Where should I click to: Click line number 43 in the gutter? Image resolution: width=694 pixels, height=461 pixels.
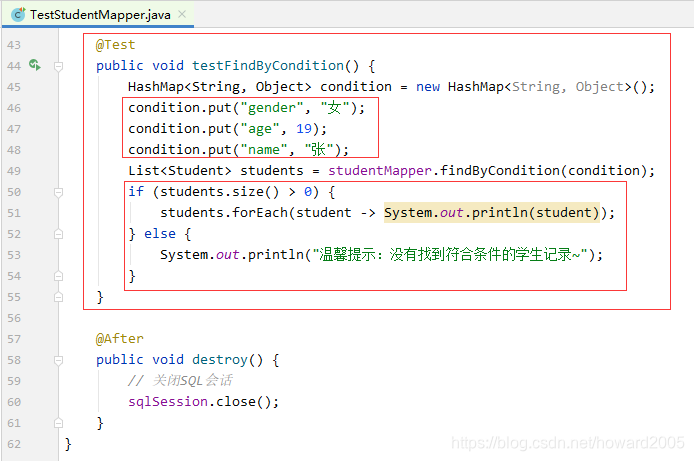coord(14,45)
